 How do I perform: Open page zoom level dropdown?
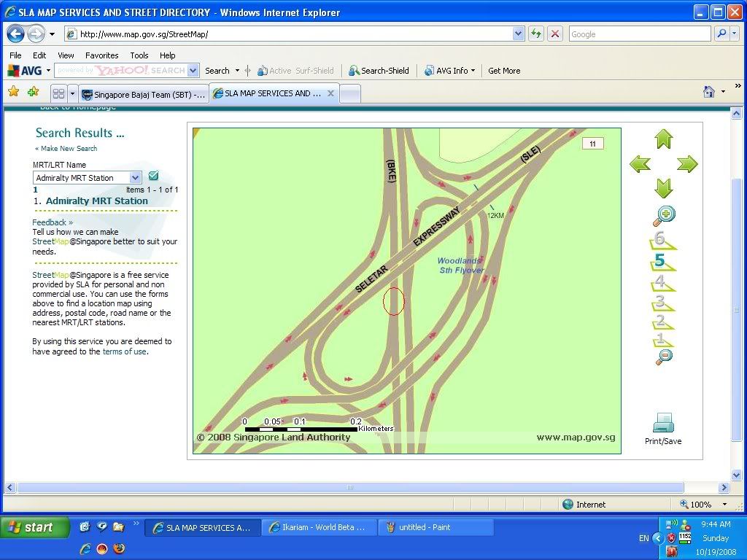[724, 505]
